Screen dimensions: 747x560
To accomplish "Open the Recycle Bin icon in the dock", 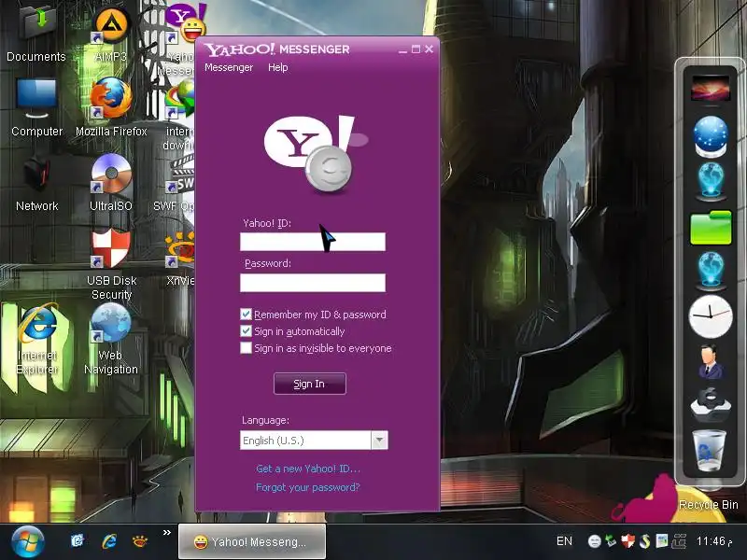I will (x=709, y=451).
